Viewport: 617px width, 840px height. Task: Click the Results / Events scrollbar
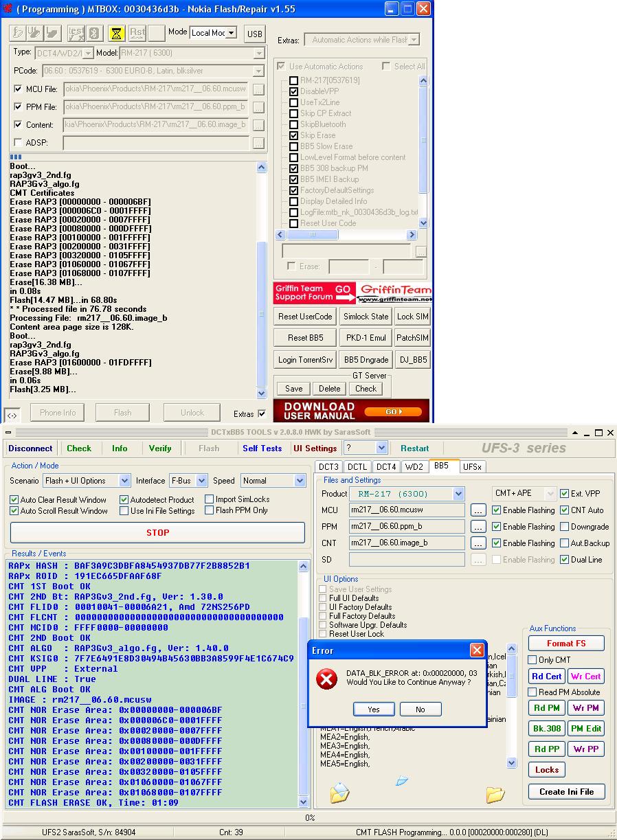coord(304,683)
